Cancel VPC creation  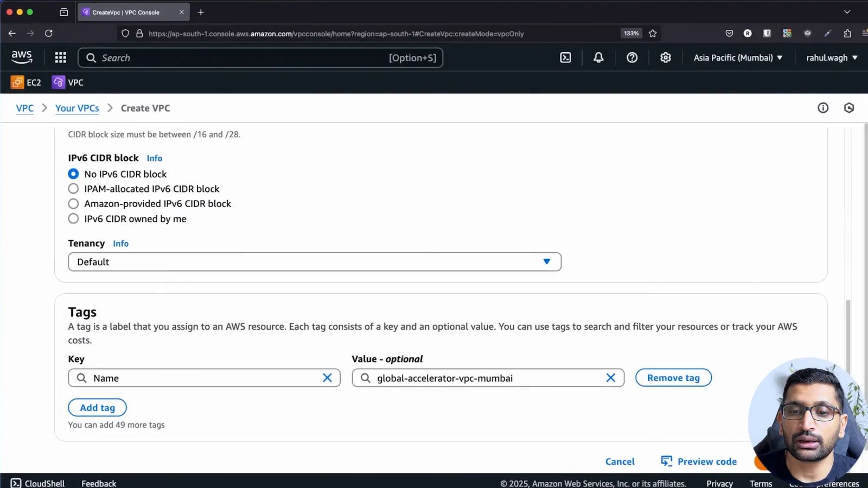pos(620,461)
